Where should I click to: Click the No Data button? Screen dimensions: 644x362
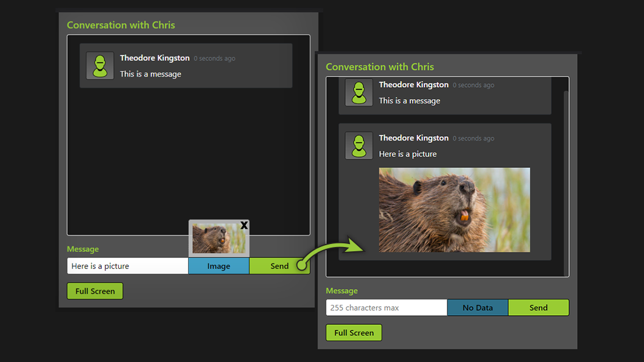pyautogui.click(x=477, y=308)
